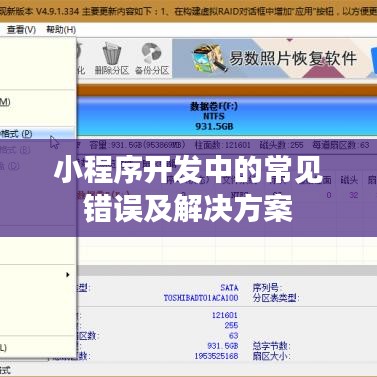Click the 序列号 label in disk details
Screen dimensions: 377x377
[266, 287]
